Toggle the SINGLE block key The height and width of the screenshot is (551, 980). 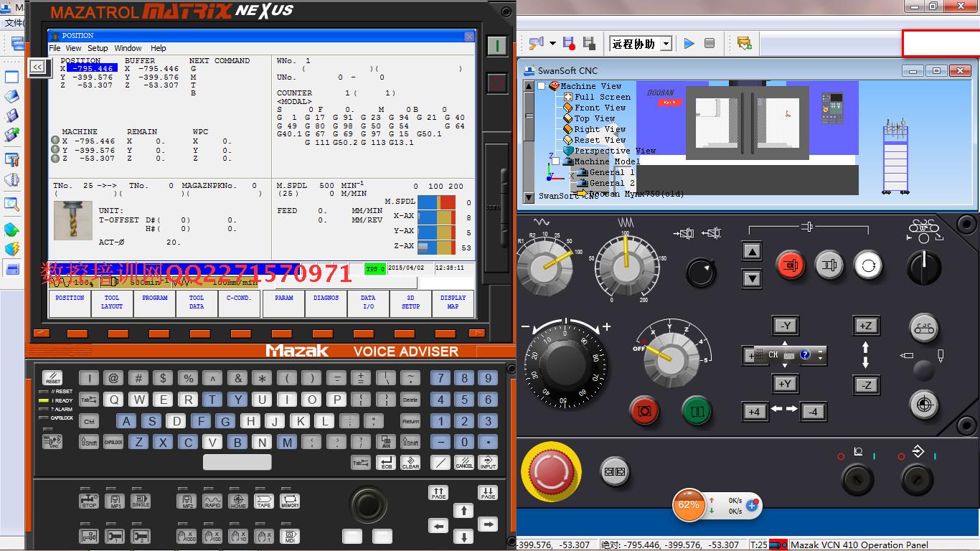click(x=141, y=501)
